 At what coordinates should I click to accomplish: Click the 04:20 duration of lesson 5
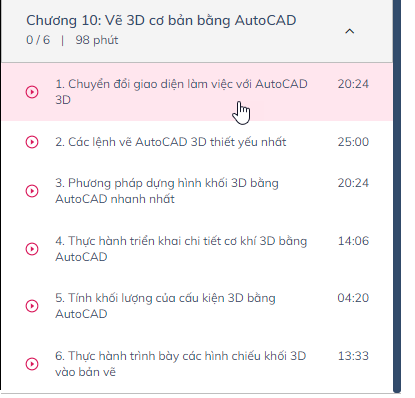click(353, 298)
